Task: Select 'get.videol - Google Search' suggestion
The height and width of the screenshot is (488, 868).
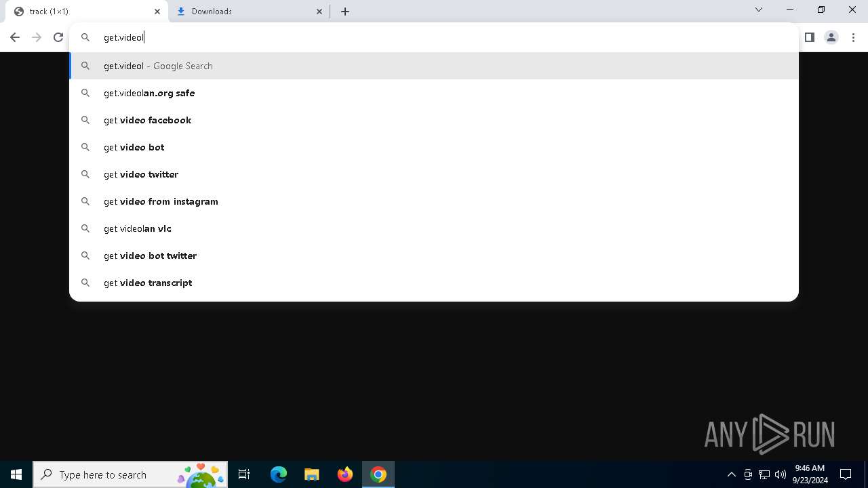Action: [x=434, y=66]
